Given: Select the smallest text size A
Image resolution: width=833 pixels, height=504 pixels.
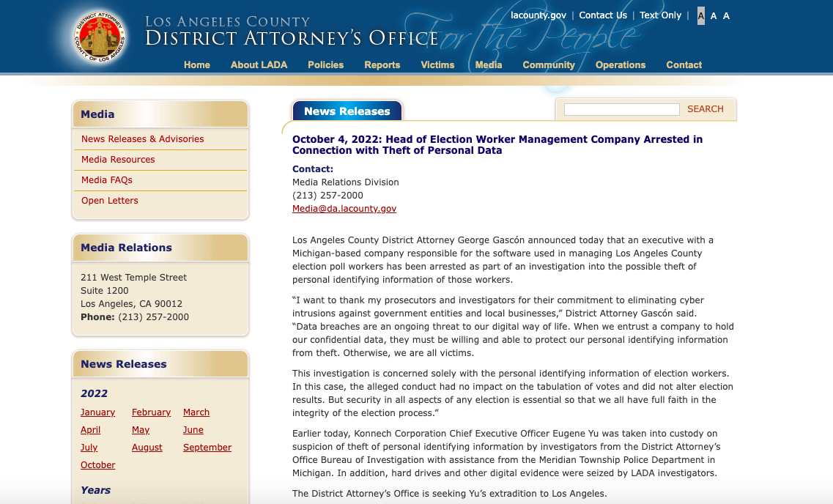Looking at the screenshot, I should click(701, 15).
